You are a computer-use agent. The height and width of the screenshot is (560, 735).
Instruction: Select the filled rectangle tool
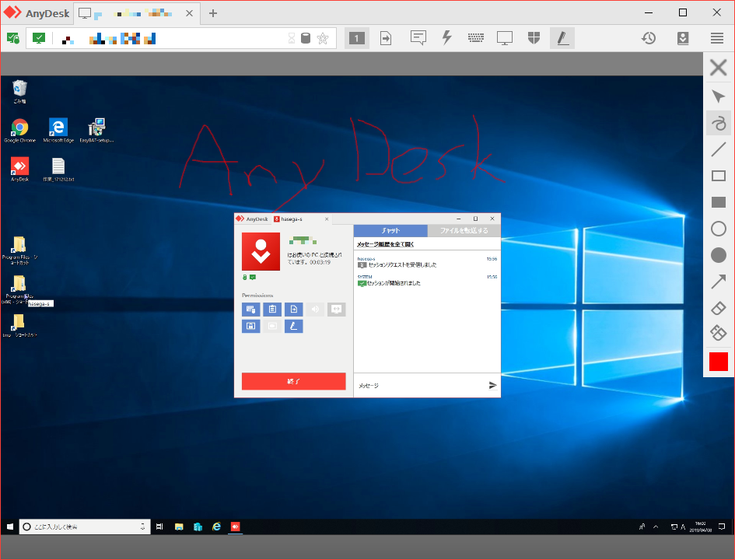(718, 202)
